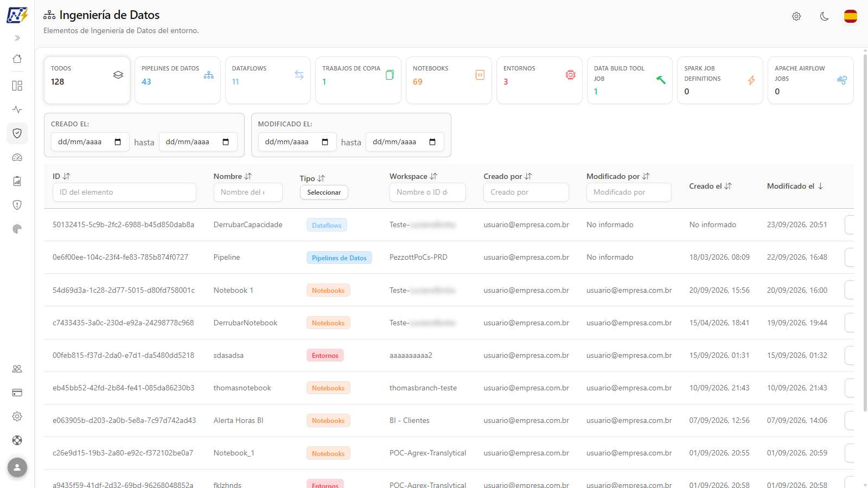Filter by Notebooks card
Viewport: 868px width, 488px height.
tap(449, 80)
